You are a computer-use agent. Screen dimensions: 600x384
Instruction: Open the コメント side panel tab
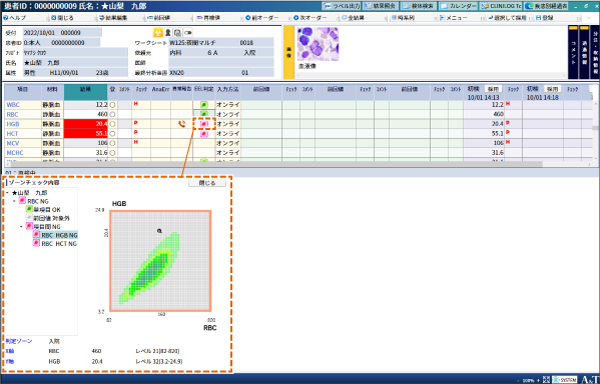[573, 52]
